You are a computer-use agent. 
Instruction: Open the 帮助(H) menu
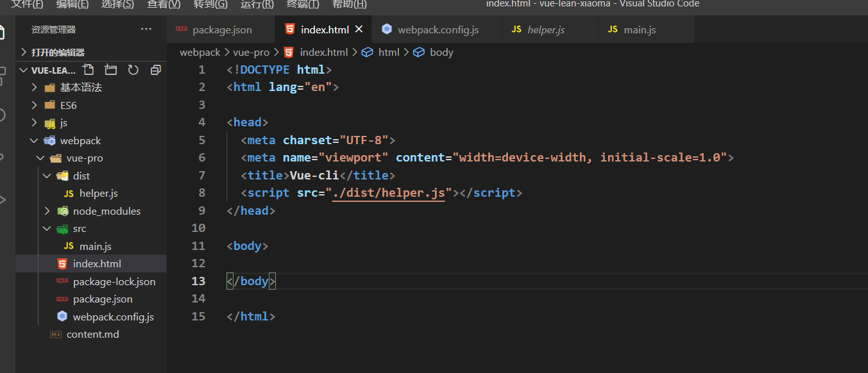[350, 4]
